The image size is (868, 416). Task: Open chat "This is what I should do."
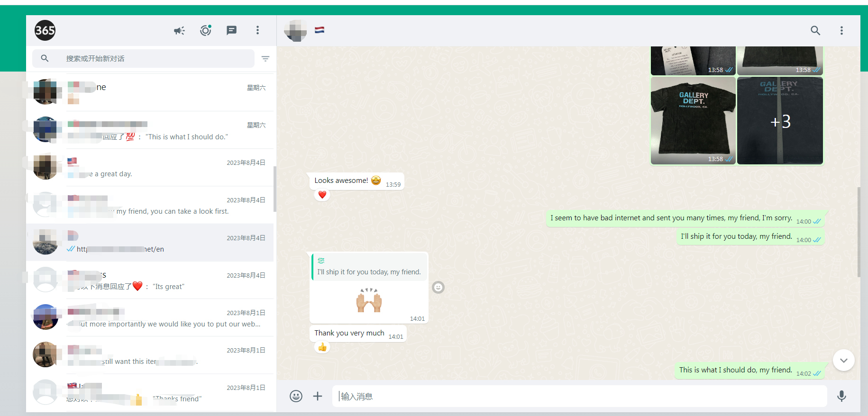(x=150, y=130)
